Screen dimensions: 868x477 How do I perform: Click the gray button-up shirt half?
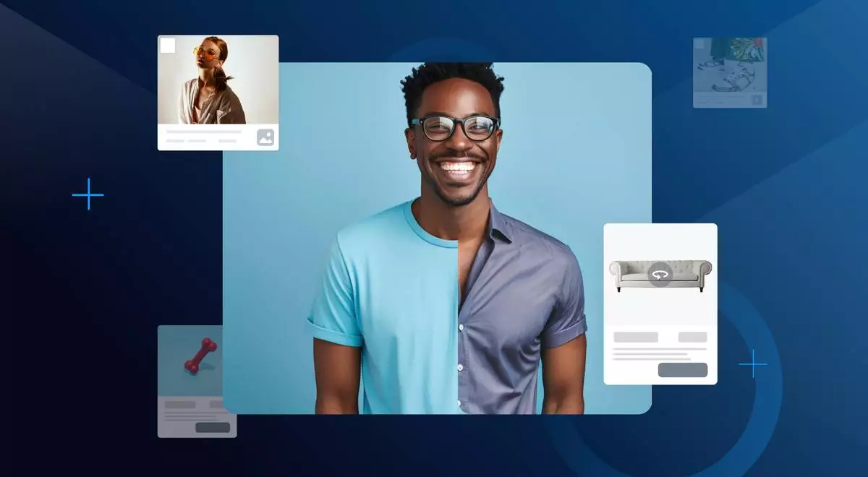pyautogui.click(x=521, y=311)
